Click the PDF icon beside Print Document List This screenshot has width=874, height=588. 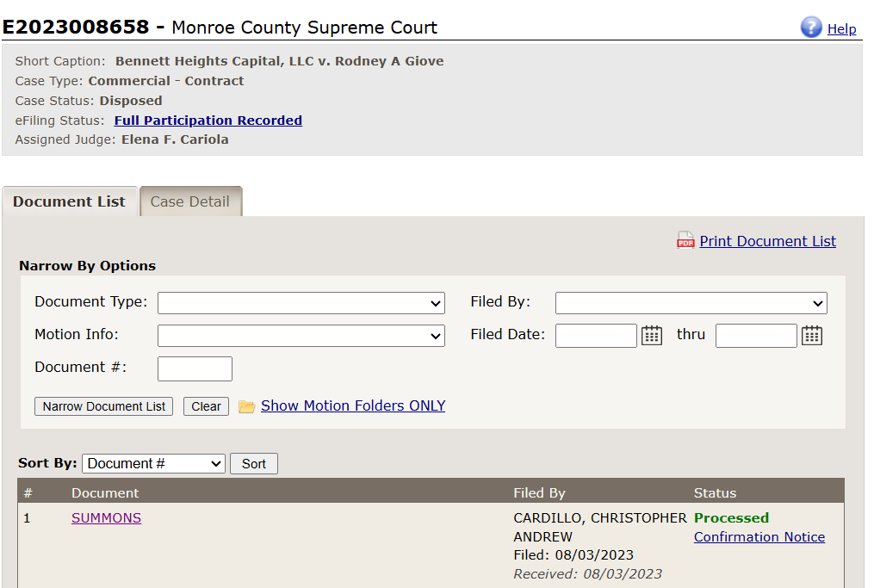pos(685,241)
